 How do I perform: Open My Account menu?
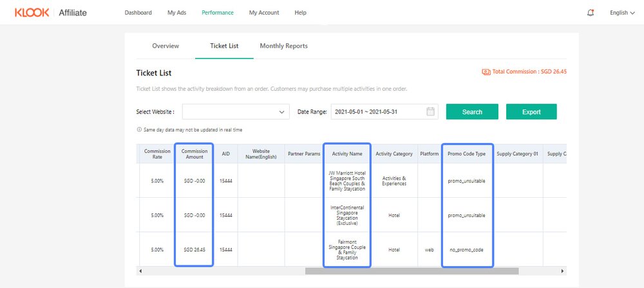[x=263, y=13]
